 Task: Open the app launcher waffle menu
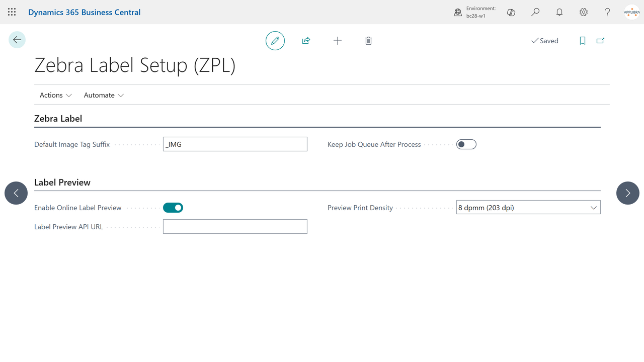pyautogui.click(x=12, y=12)
